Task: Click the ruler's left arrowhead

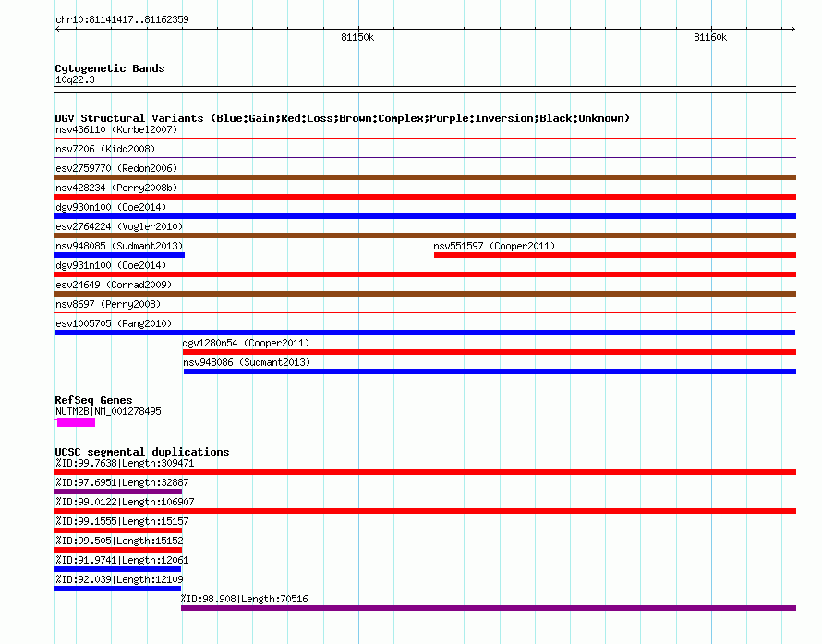Action: [x=57, y=30]
